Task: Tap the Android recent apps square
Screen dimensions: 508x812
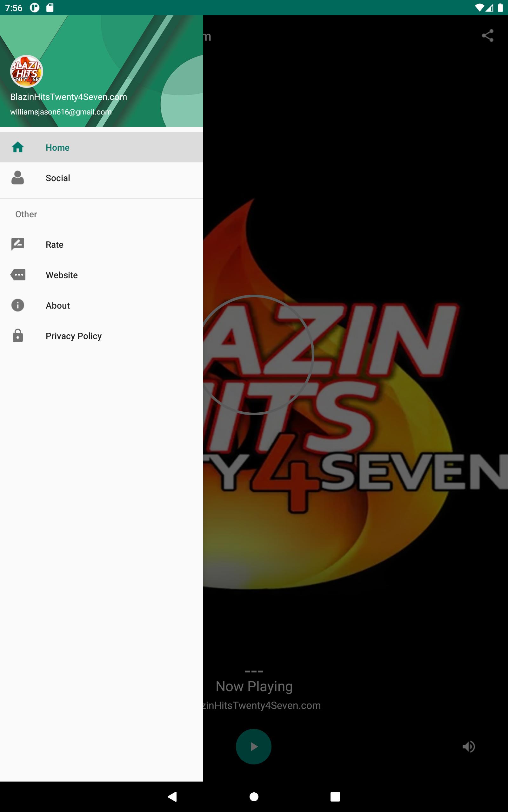Action: coord(335,796)
